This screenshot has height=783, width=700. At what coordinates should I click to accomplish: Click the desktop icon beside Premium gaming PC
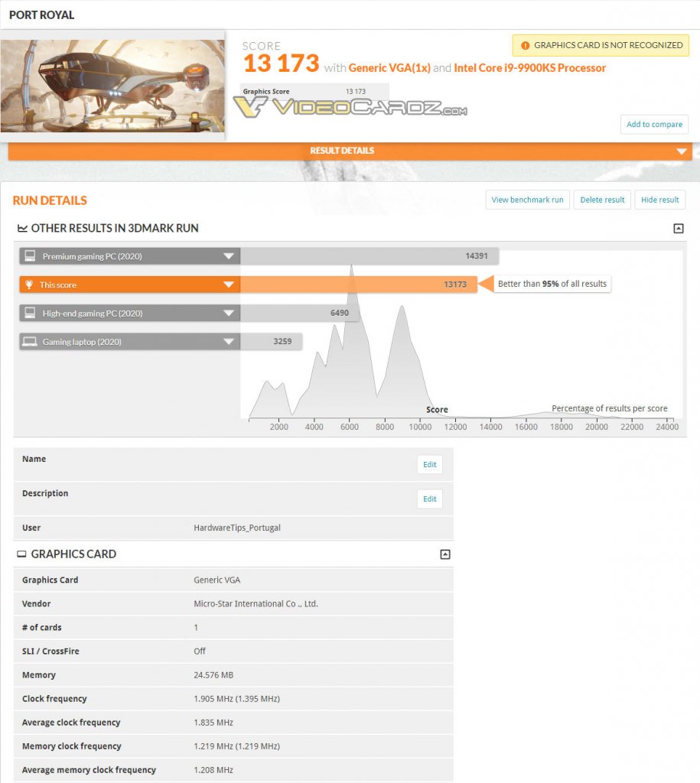click(x=30, y=255)
